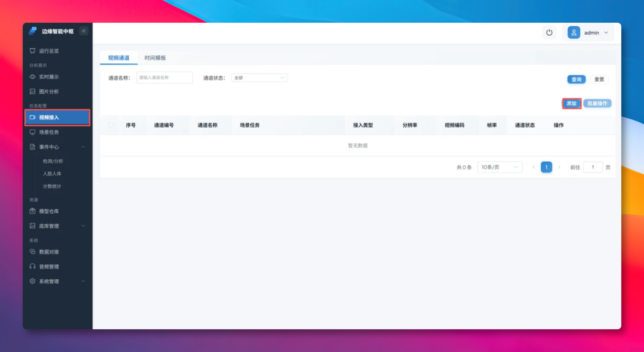
Task: Focus the 通道名称 input field
Action: pos(165,78)
